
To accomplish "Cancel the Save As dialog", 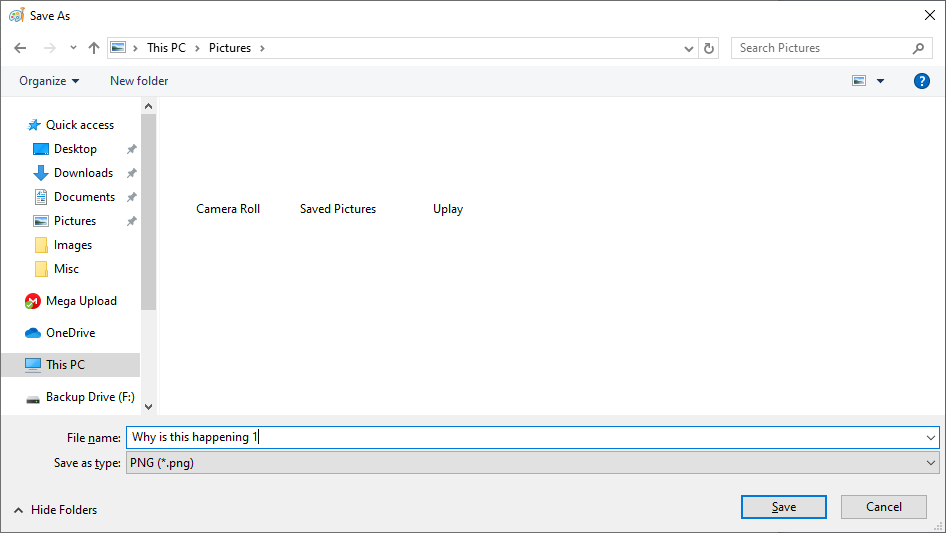I will [x=883, y=507].
